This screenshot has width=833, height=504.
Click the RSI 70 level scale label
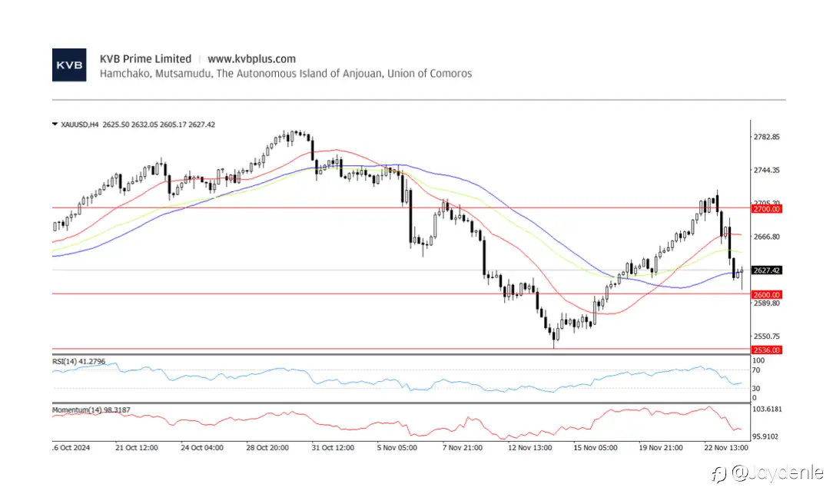[x=756, y=370]
